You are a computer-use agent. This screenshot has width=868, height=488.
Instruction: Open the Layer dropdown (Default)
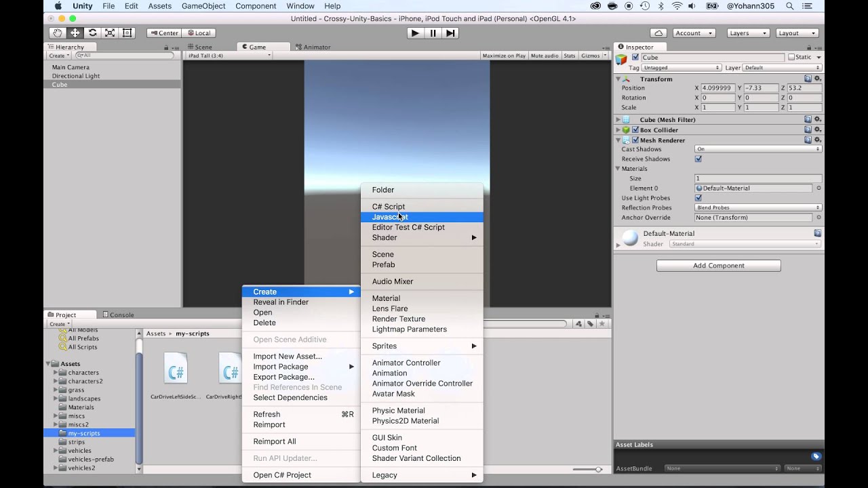783,68
